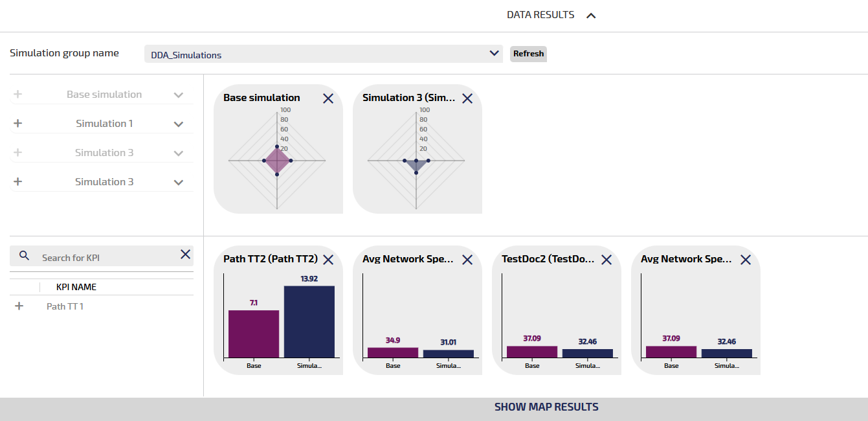Expand the Base simulation chevron
The image size is (868, 421).
point(179,95)
